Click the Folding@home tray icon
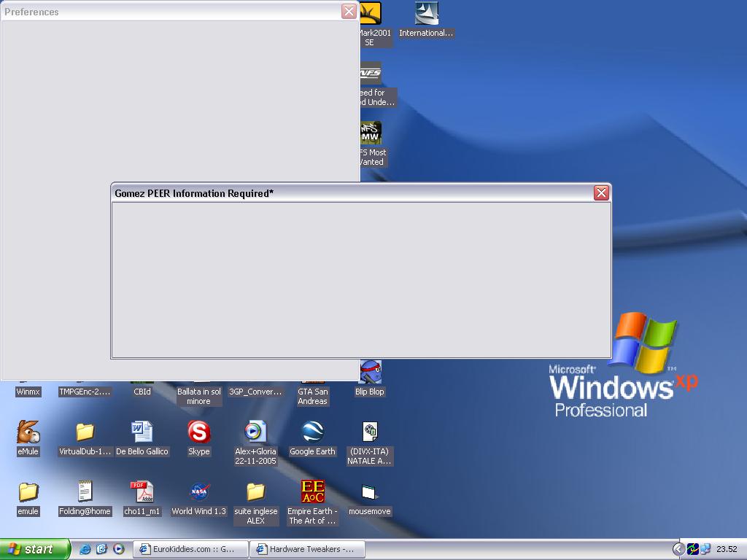Viewport: 747px width, 560px height. click(693, 549)
